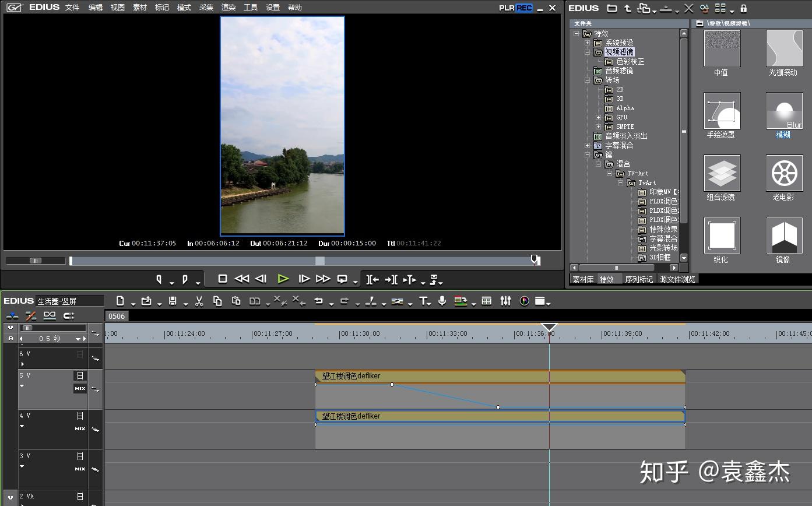The width and height of the screenshot is (812, 506).
Task: Expand the GPU transitions node
Action: (x=599, y=118)
